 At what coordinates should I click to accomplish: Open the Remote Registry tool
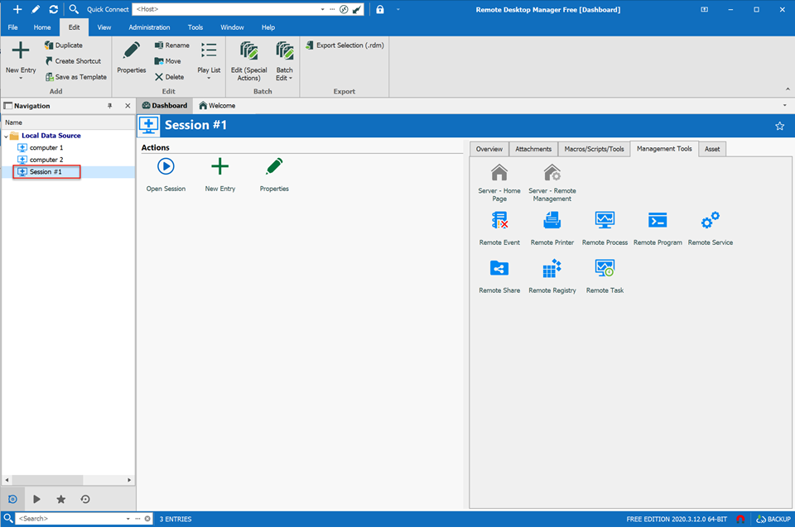tap(552, 269)
